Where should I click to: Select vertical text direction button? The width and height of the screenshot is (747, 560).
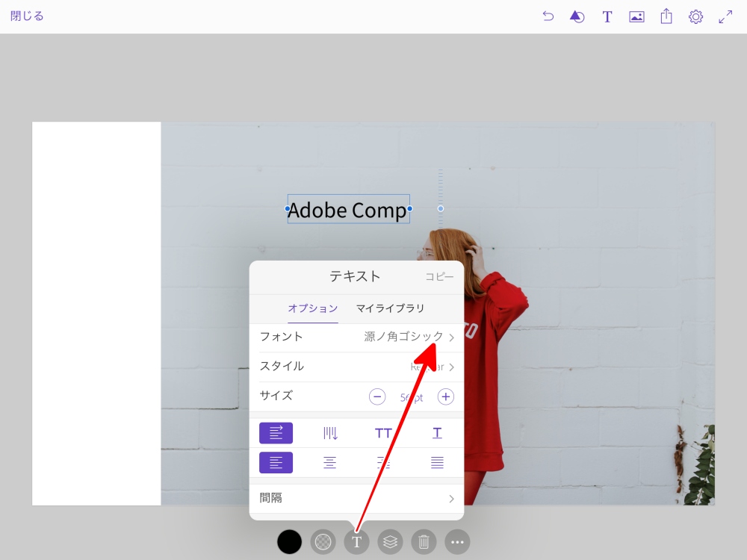(x=329, y=433)
